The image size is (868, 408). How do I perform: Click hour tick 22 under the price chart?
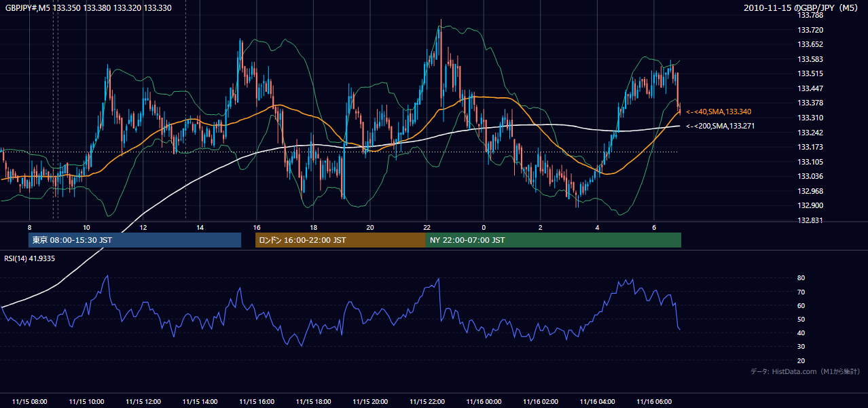click(x=427, y=227)
